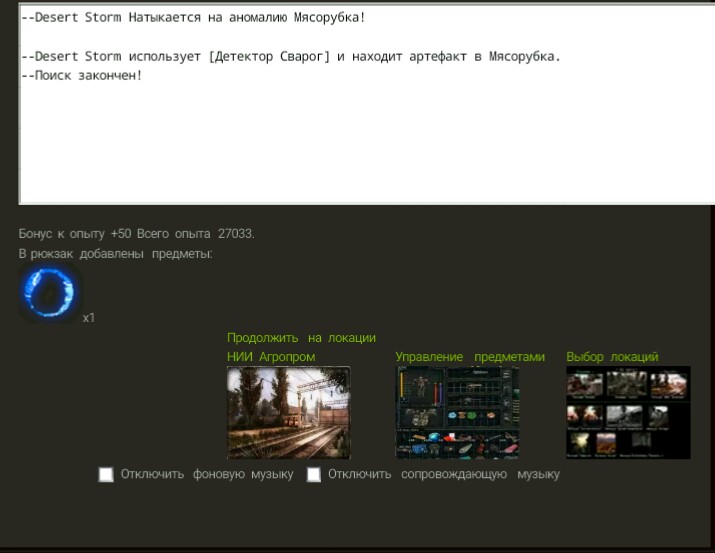Click the blue ring artifact icon
Screen dimensions: 715x553
(x=50, y=292)
